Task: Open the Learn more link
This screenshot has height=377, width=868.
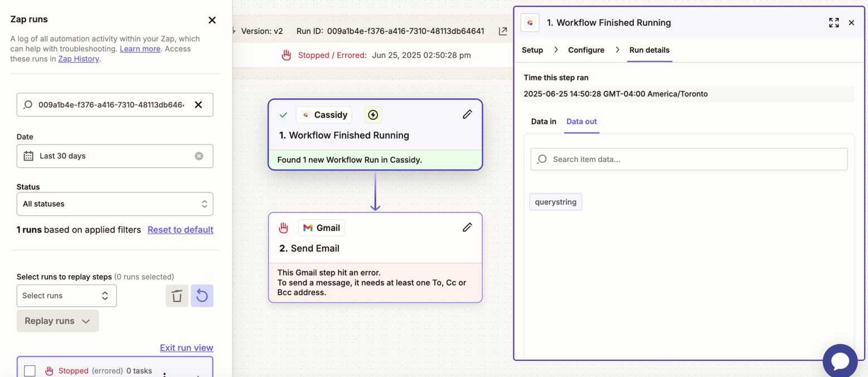Action: point(140,49)
